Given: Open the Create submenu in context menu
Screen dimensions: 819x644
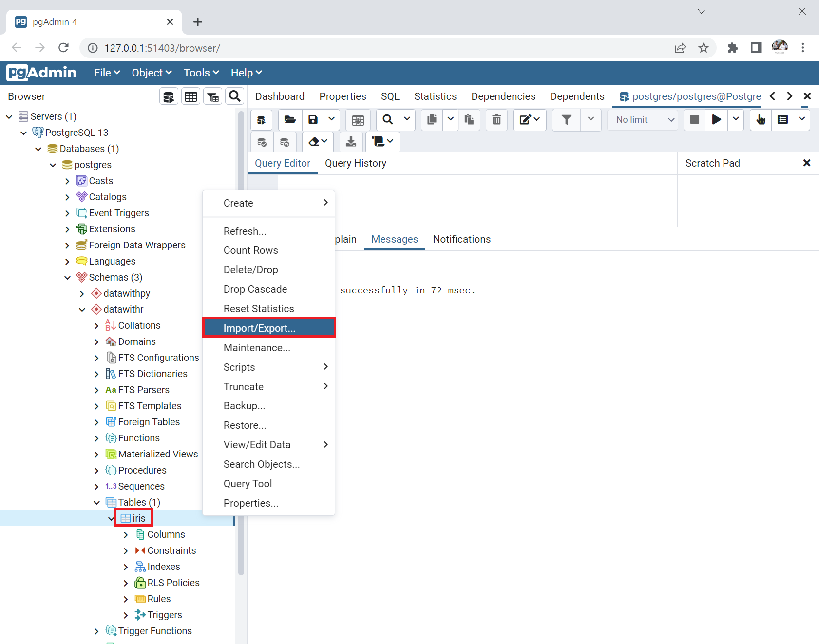Looking at the screenshot, I should (269, 203).
